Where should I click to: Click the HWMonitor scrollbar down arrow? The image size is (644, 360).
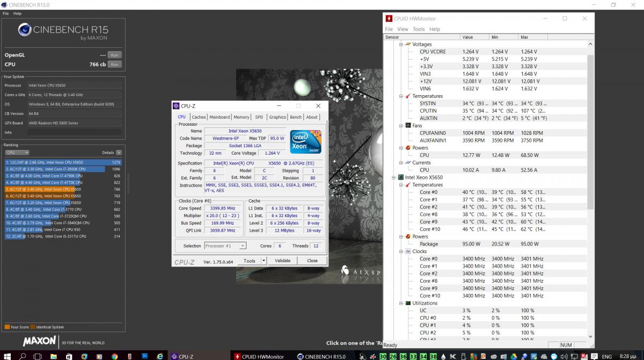591,337
